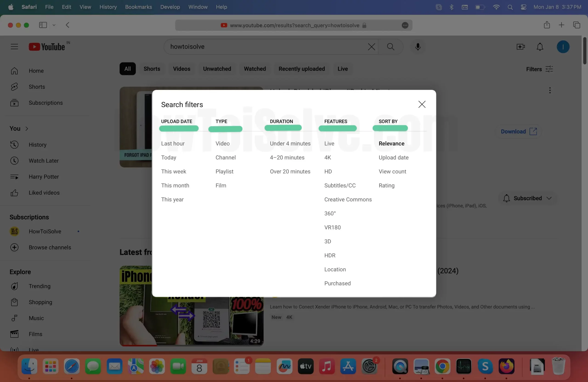Select the Recently uploaded chip

click(301, 69)
